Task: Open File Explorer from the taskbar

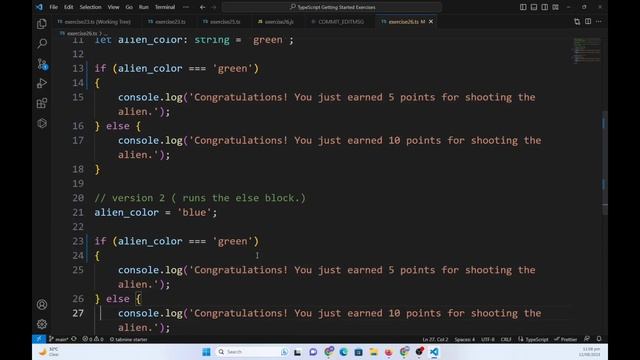Action: tap(373, 352)
